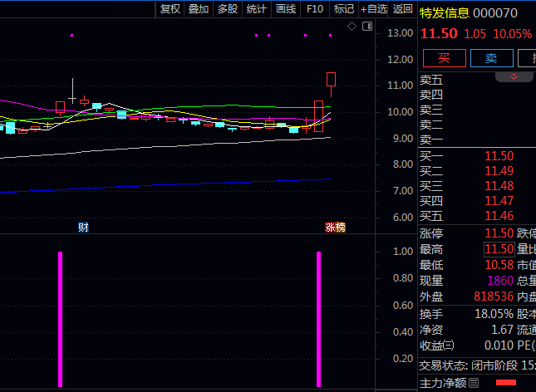
Task: Click 最低 low price 10.58
Action: [499, 265]
